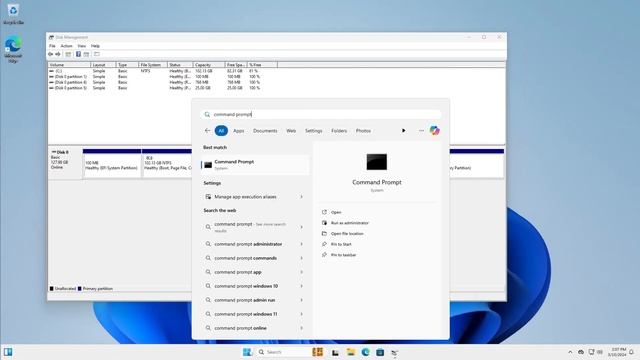Click the orange app icon beside taskbar search
640x360 pixels.
[x=318, y=352]
